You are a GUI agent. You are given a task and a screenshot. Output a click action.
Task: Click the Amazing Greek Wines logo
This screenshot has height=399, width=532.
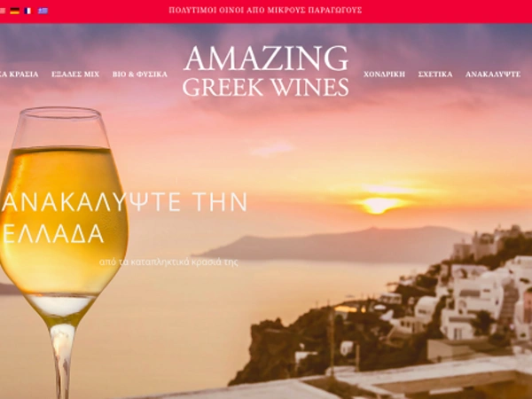point(266,71)
